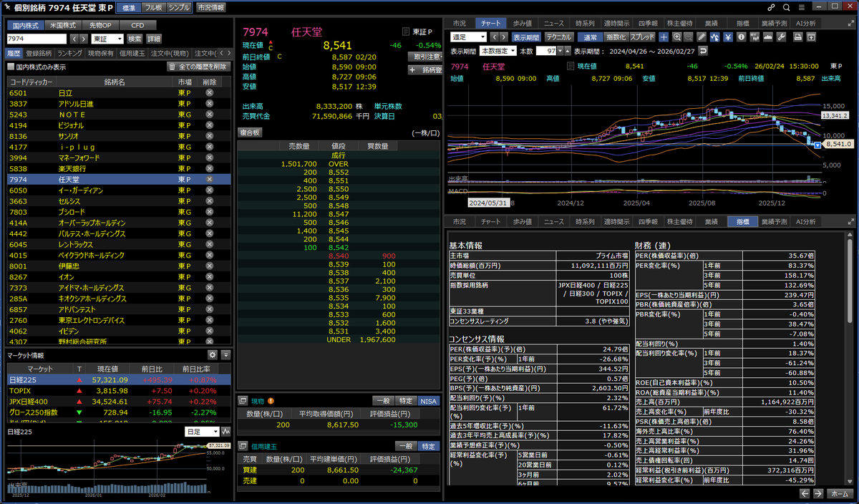Open the search magnifier in the title bar
Screen dimensions: 859x504
(786, 7)
